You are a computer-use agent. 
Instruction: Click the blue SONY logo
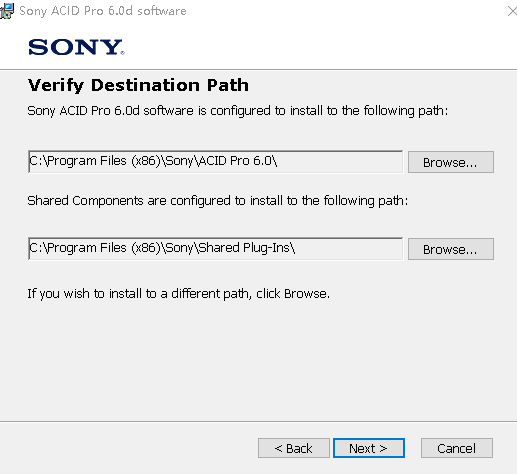coord(76,47)
